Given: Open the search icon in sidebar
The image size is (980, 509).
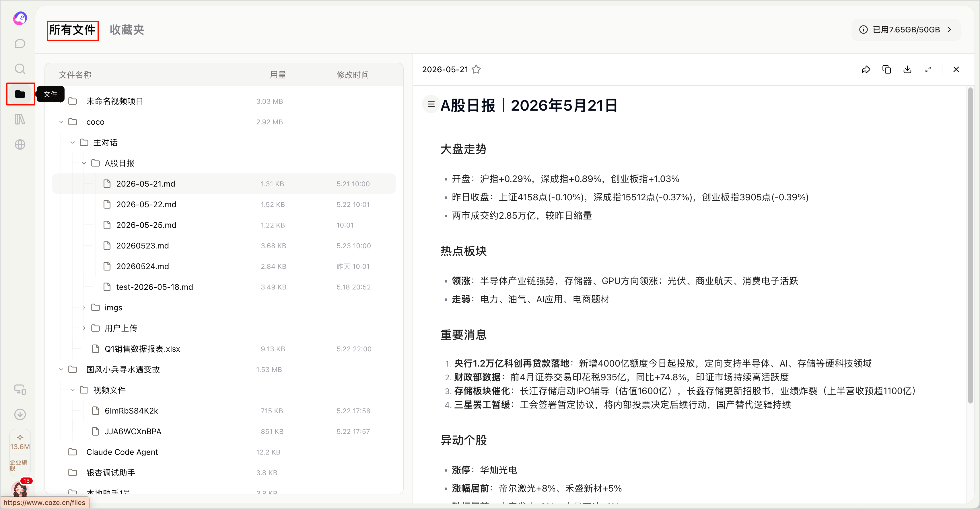Looking at the screenshot, I should tap(20, 69).
